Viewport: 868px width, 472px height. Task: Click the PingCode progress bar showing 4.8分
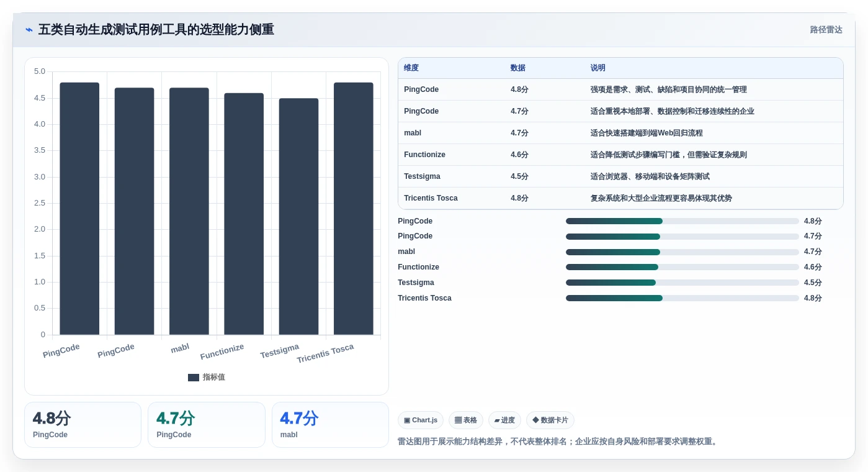[x=682, y=221]
